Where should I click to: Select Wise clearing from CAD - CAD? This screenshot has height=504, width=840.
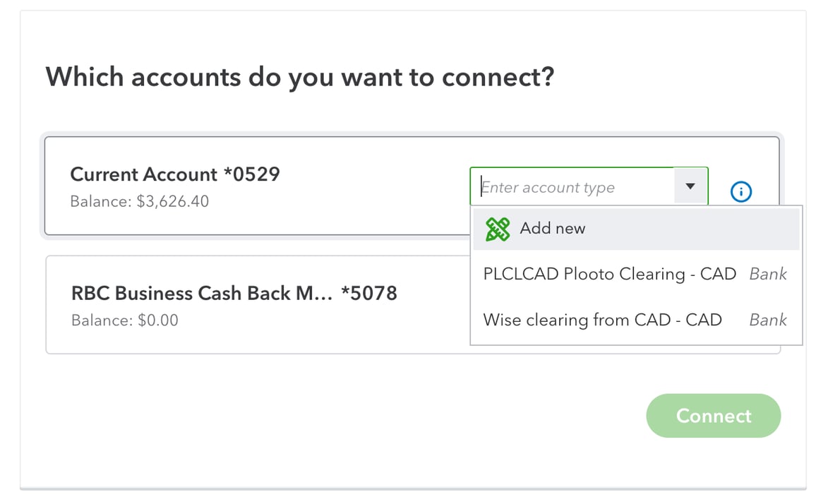[602, 320]
